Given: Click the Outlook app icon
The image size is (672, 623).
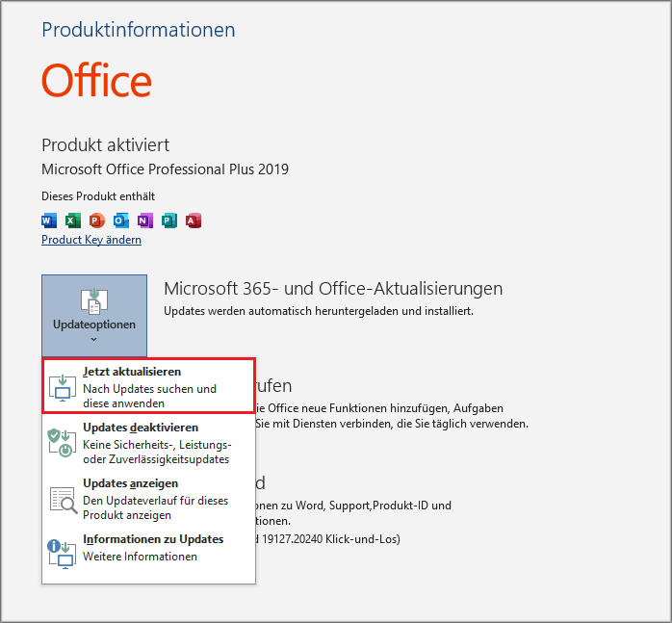Looking at the screenshot, I should click(x=121, y=221).
